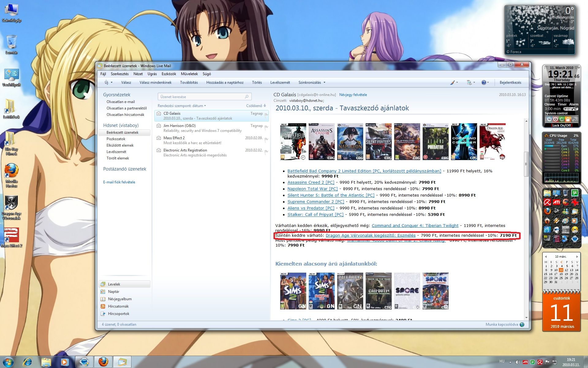Viewport: 588px width, 368px height.
Task: Click the Válasz reply button
Action: (126, 82)
